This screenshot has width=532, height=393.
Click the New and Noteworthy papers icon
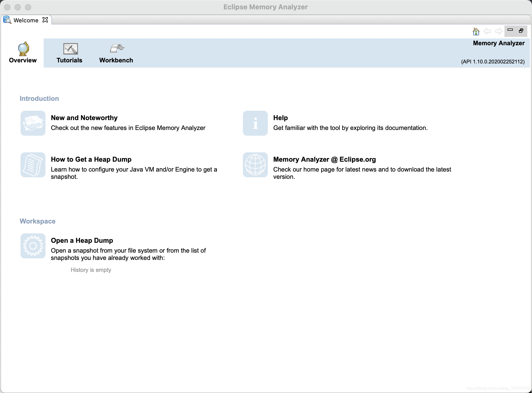(x=33, y=123)
